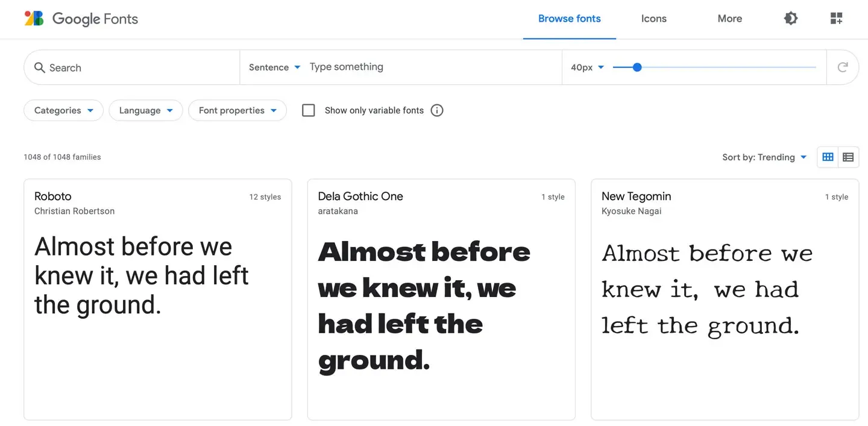Viewport: 868px width, 426px height.
Task: Open the Sentence preview type dropdown
Action: [x=274, y=67]
